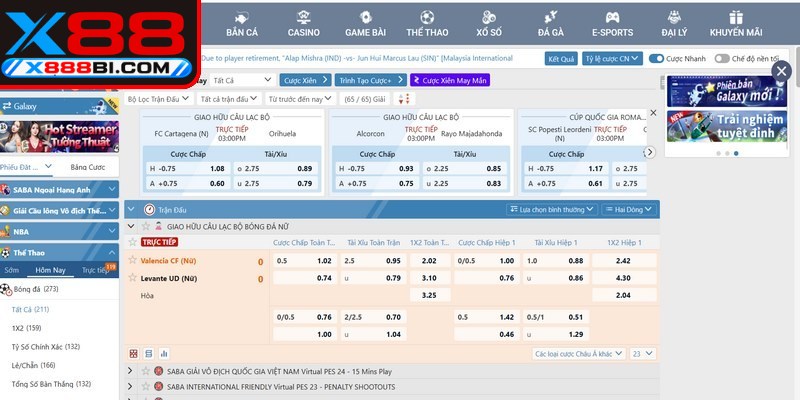Click the sort order arrows icon
This screenshot has height=400, width=800.
pos(404,99)
